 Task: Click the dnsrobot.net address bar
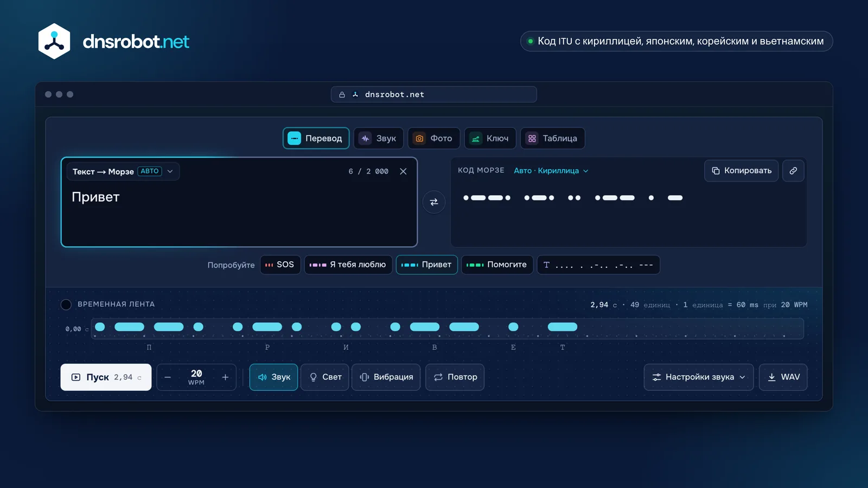[x=434, y=94]
